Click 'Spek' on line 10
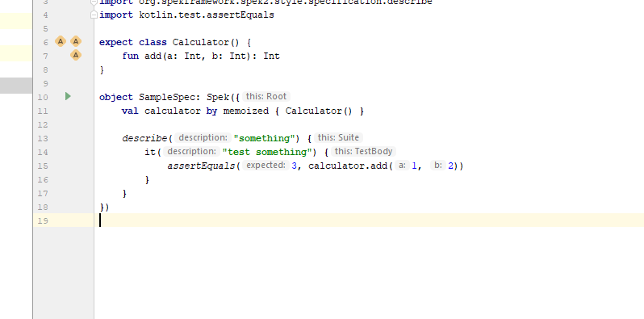Viewport: 644px width, 319px height. 218,97
